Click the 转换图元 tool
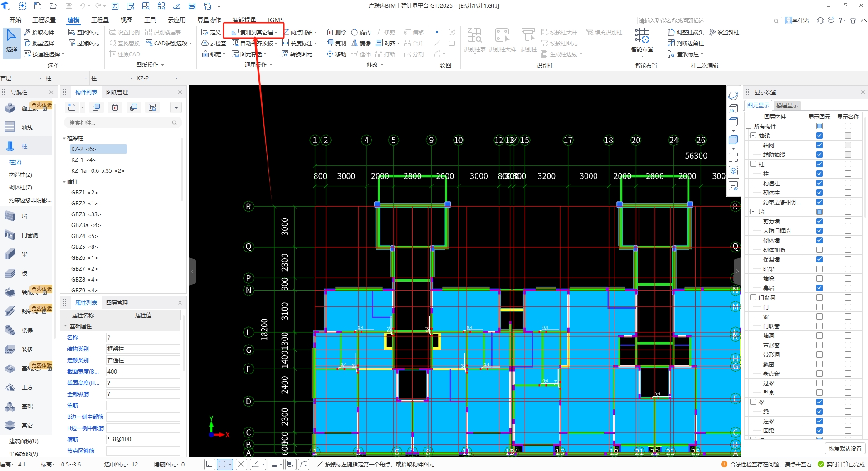Viewport: 868px width, 471px height. coord(297,54)
